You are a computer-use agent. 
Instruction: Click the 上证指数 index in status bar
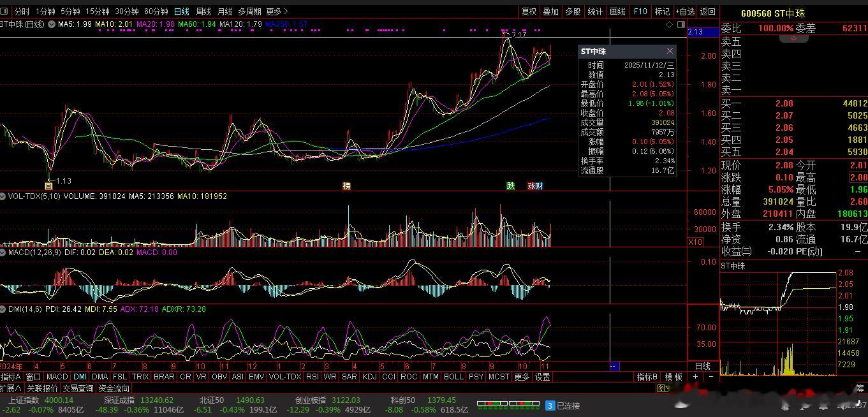point(23,400)
